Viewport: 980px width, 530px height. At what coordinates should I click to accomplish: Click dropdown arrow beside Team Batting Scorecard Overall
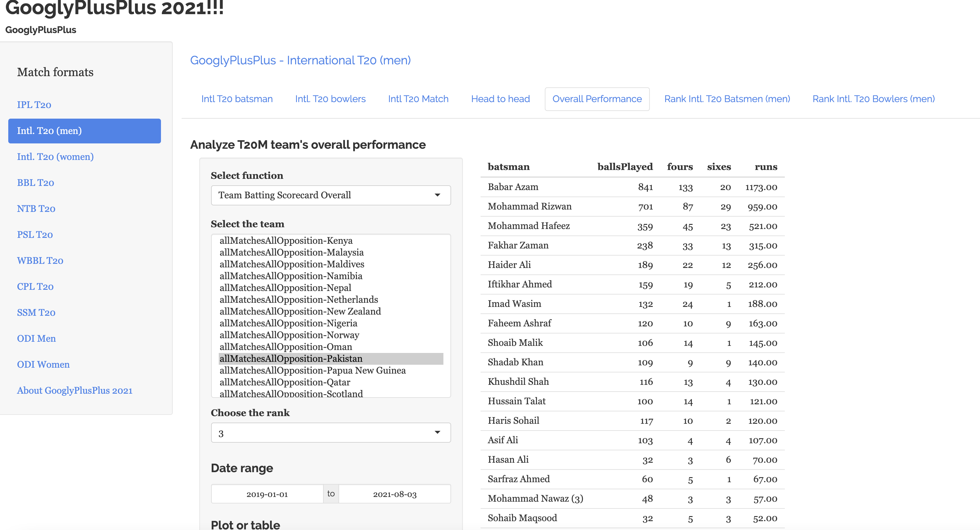[437, 195]
